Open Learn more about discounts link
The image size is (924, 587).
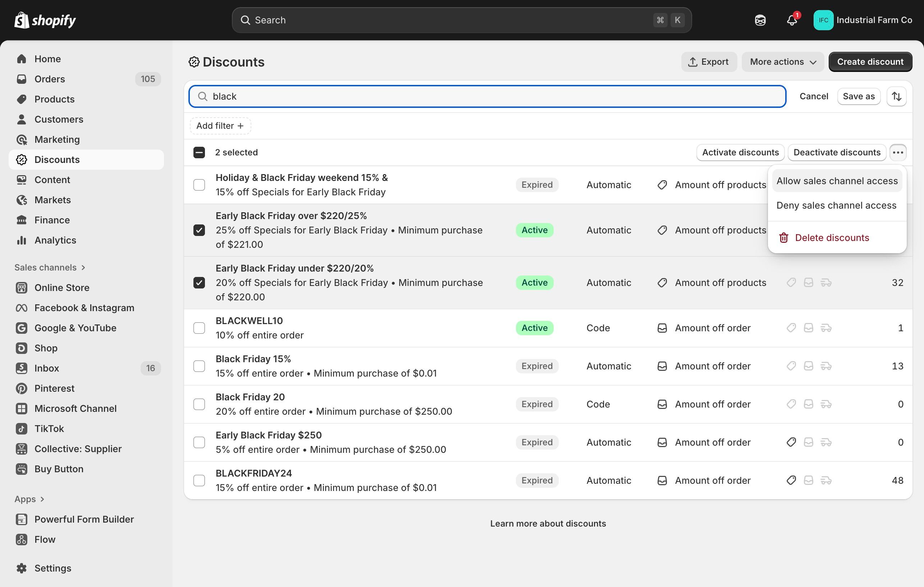(548, 523)
